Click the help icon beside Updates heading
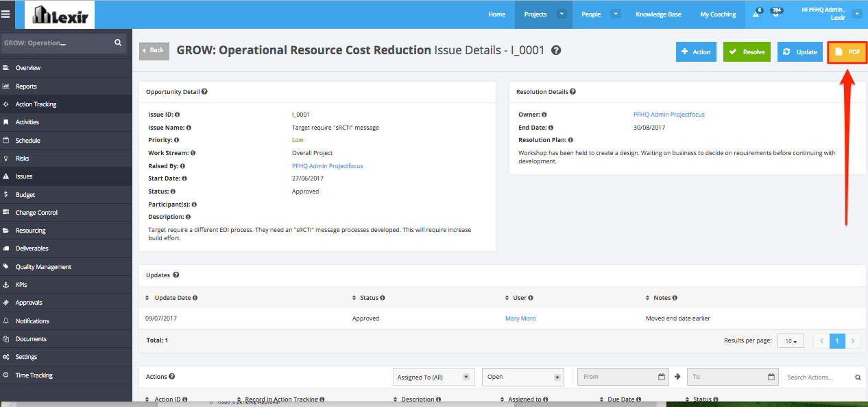Viewport: 868px width, 407px height. tap(176, 275)
